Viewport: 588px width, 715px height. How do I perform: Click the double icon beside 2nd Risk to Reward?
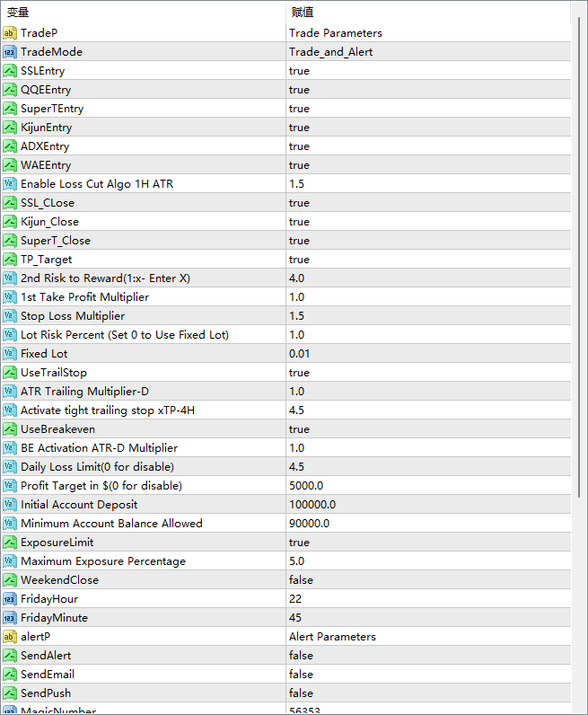[x=10, y=278]
